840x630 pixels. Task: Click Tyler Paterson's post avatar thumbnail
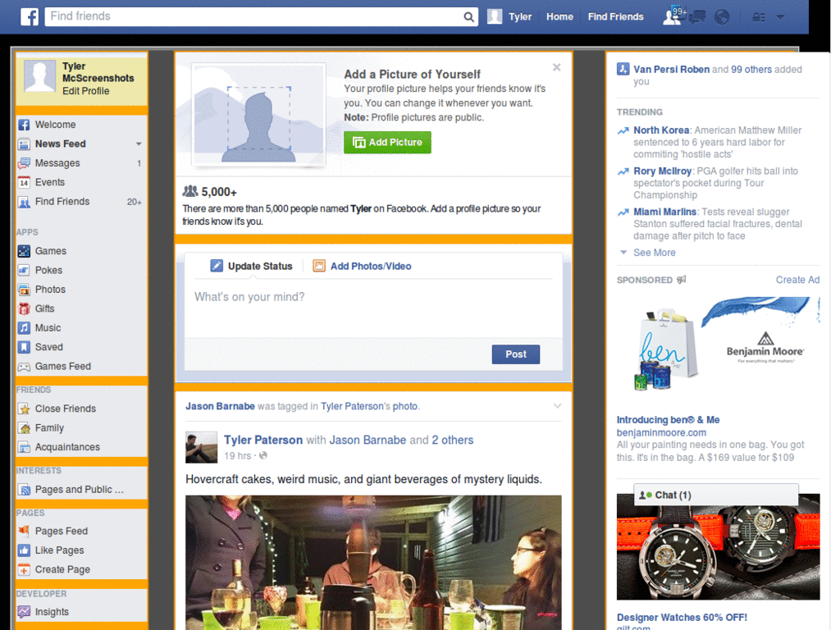click(202, 447)
